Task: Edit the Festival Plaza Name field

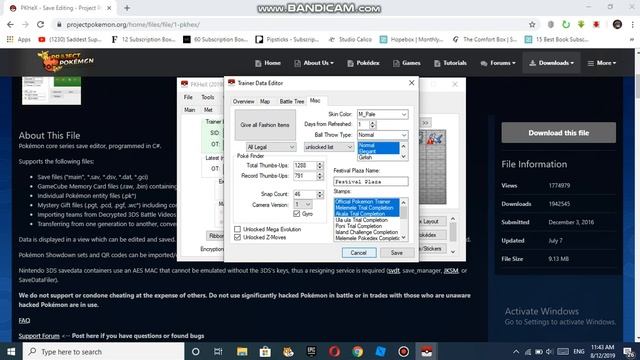Action: pyautogui.click(x=371, y=181)
